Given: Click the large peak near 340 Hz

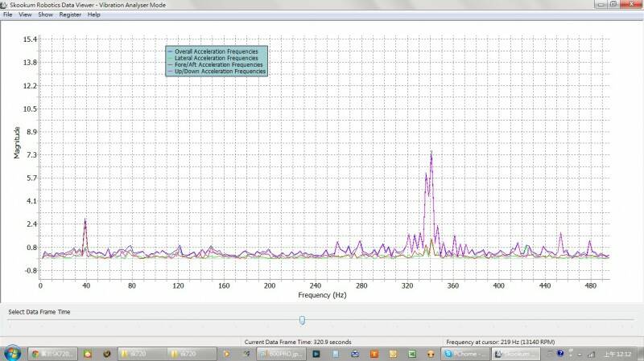Looking at the screenshot, I should click(x=431, y=154).
